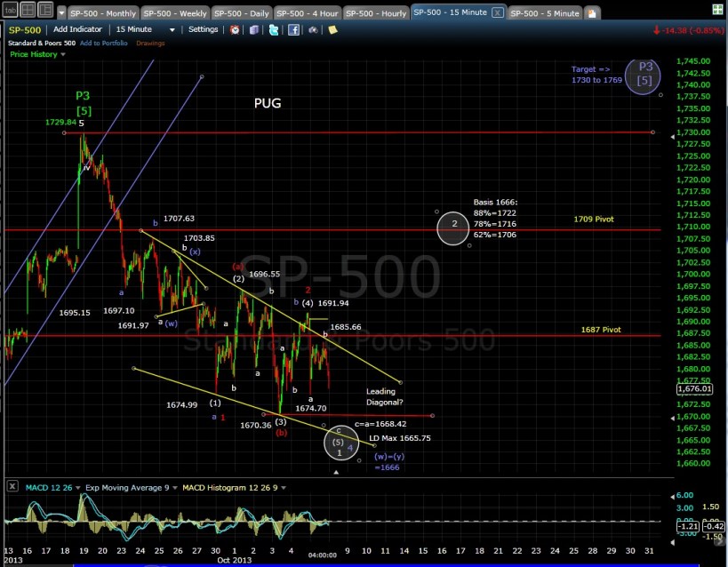Screen dimensions: 728x567
Task: Click the 04:00:00 time axis marker
Action: click(x=322, y=555)
